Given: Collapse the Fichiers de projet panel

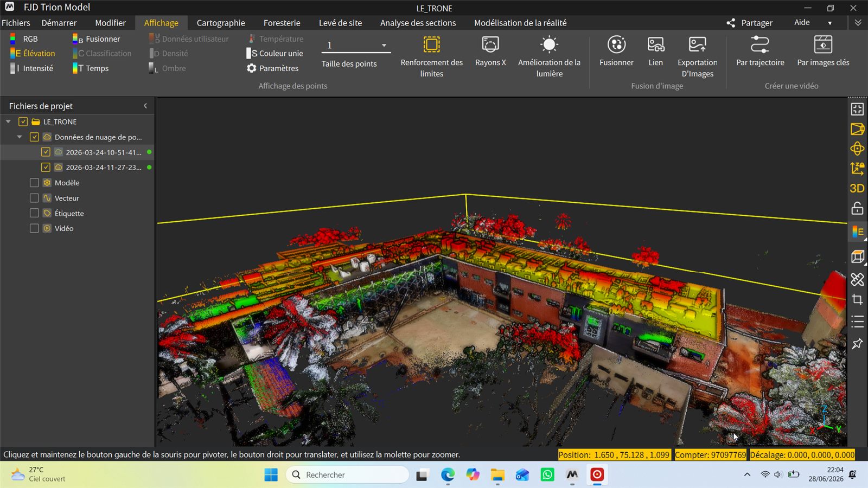Looking at the screenshot, I should point(145,106).
